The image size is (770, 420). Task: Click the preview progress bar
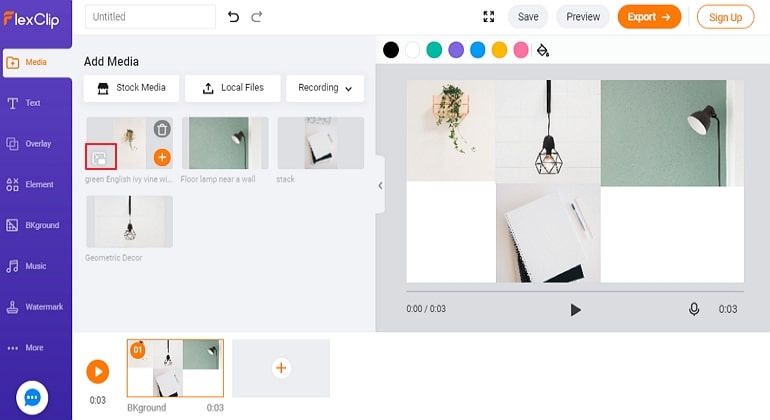575,291
